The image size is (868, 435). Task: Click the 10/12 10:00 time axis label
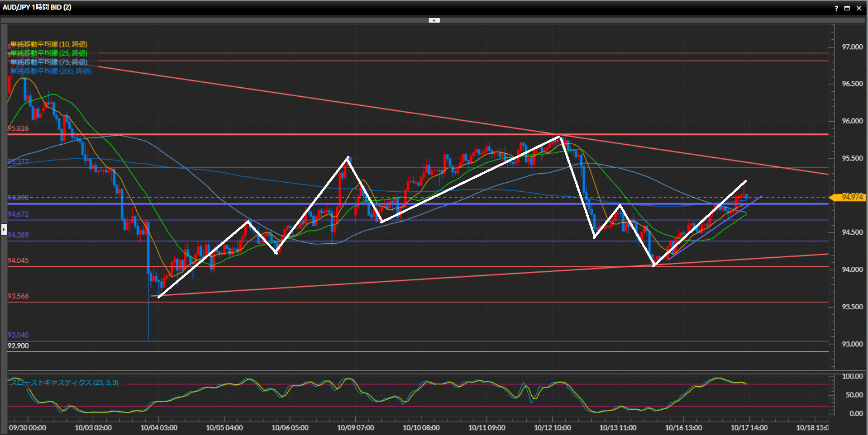[552, 428]
